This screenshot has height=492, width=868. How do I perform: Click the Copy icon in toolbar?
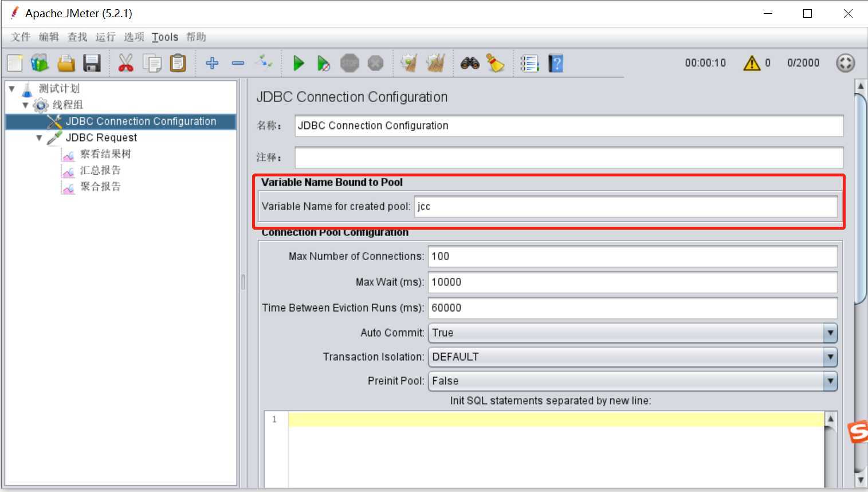pos(152,63)
